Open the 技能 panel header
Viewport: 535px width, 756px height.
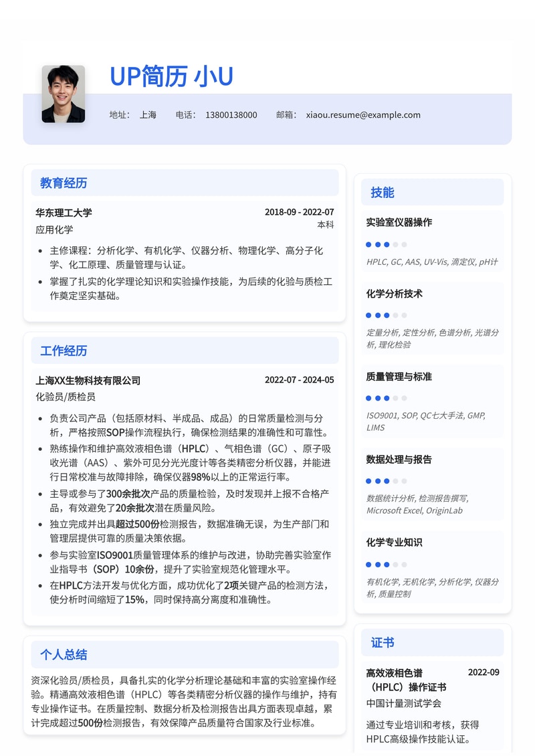[x=381, y=192]
